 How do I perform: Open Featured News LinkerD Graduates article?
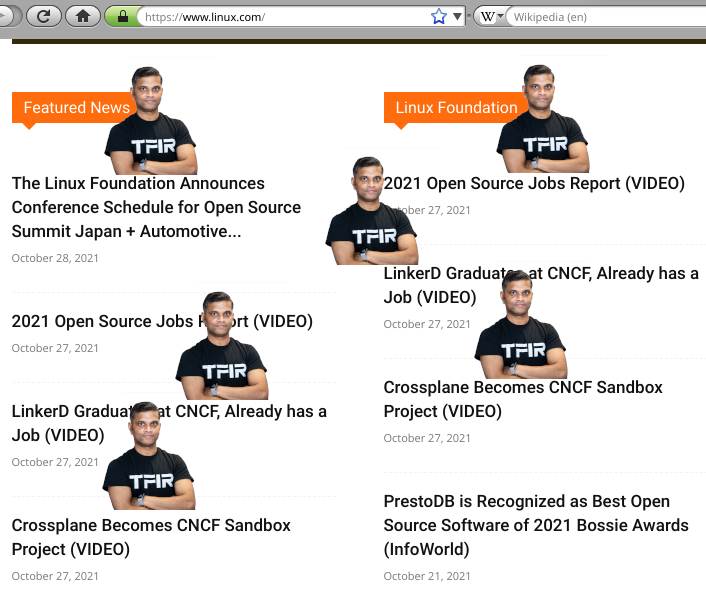point(169,423)
